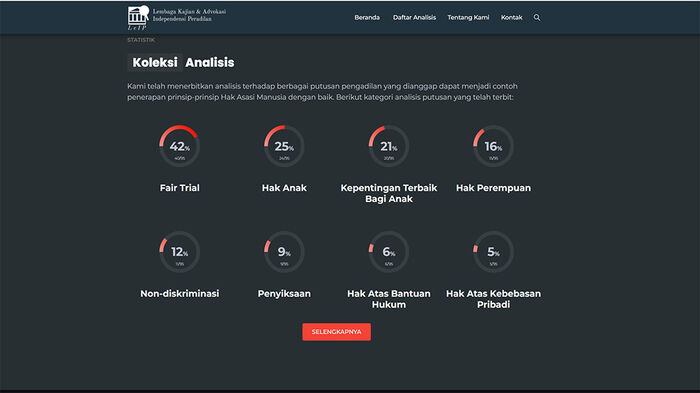The width and height of the screenshot is (700, 393).
Task: Select the 9% Penyiksaan progress circle
Action: pos(284,252)
